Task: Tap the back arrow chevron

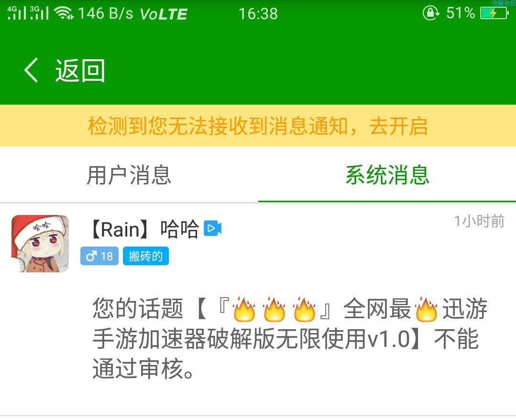Action: tap(31, 70)
